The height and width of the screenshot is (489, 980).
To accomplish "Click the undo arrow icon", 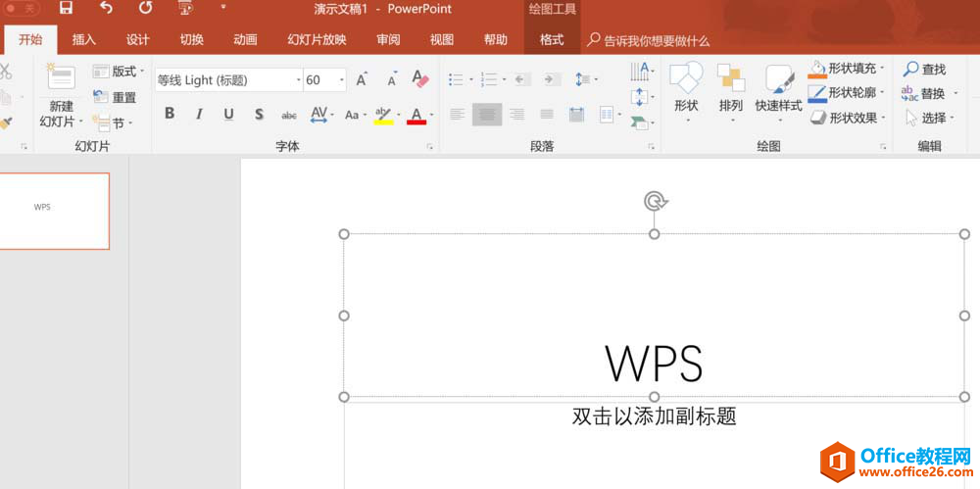I will coord(106,9).
